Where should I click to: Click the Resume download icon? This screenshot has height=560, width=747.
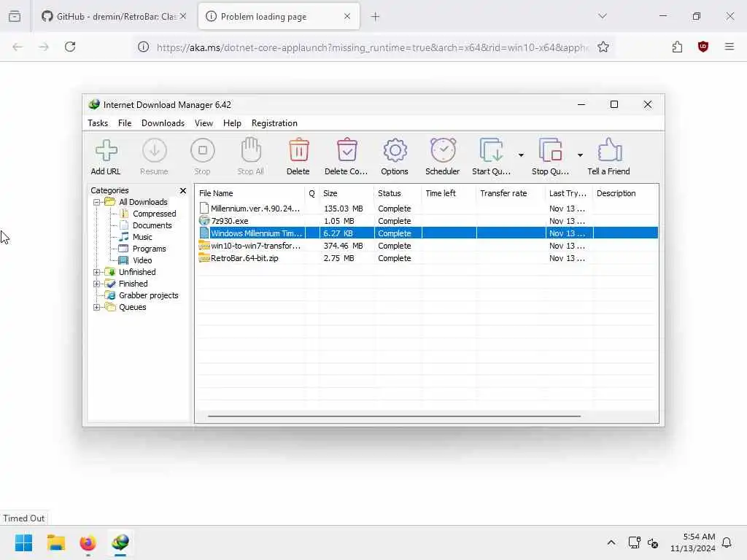(155, 150)
